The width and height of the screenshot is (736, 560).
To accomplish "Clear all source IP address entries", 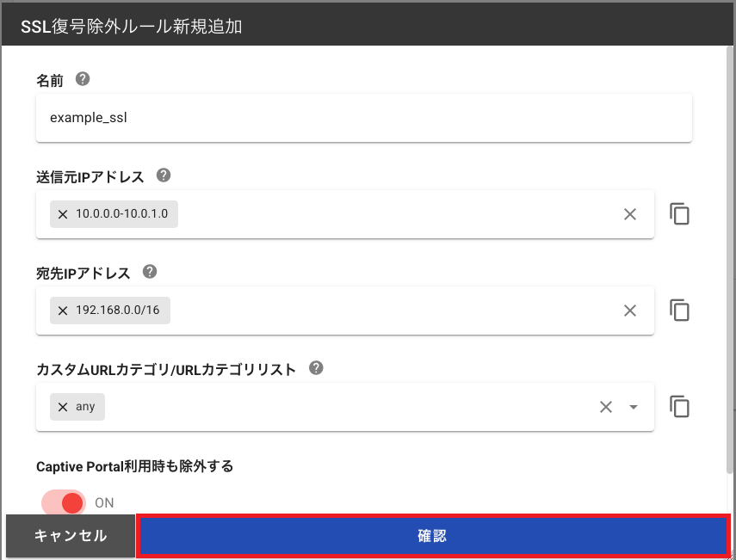I will point(630,214).
